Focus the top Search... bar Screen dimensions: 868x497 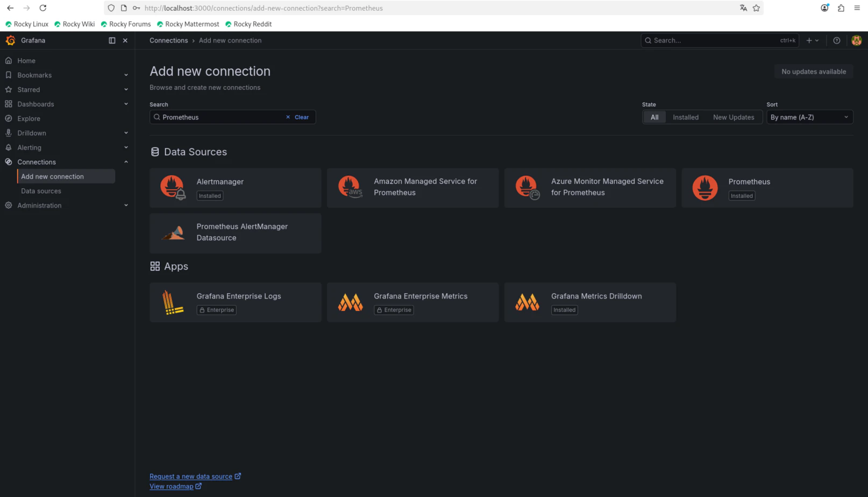click(720, 40)
